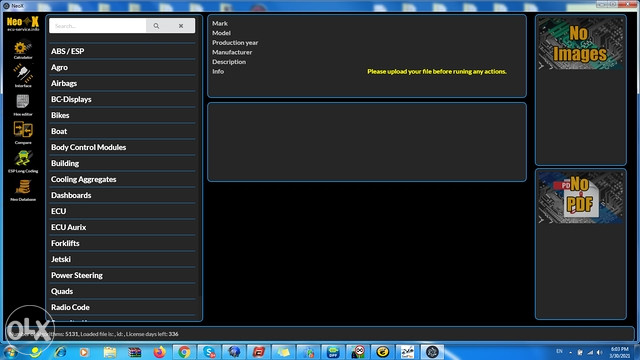Viewport: 640px width, 360px height.
Task: Select the Power Steering category
Action: [x=122, y=275]
